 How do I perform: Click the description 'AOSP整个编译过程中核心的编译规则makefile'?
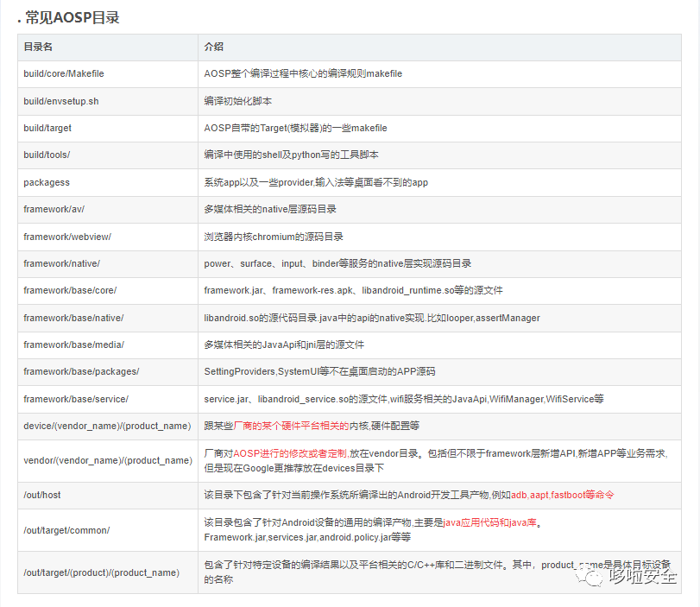click(x=303, y=73)
